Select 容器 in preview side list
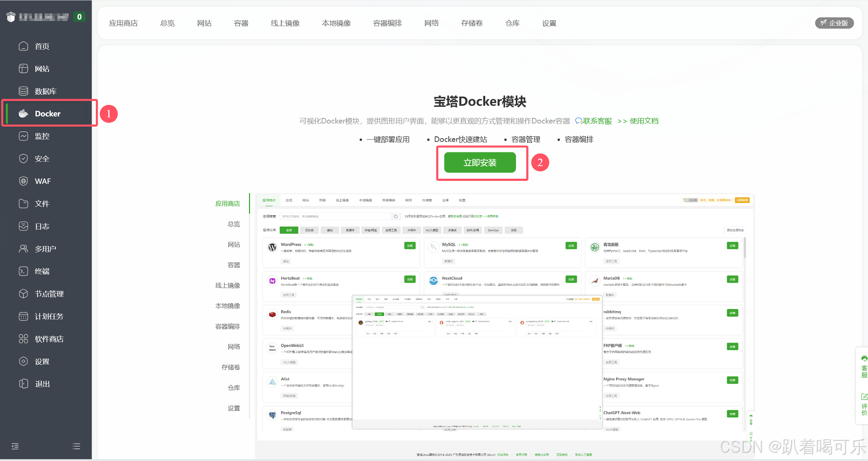Screen dimensions: 868x461 pos(234,265)
